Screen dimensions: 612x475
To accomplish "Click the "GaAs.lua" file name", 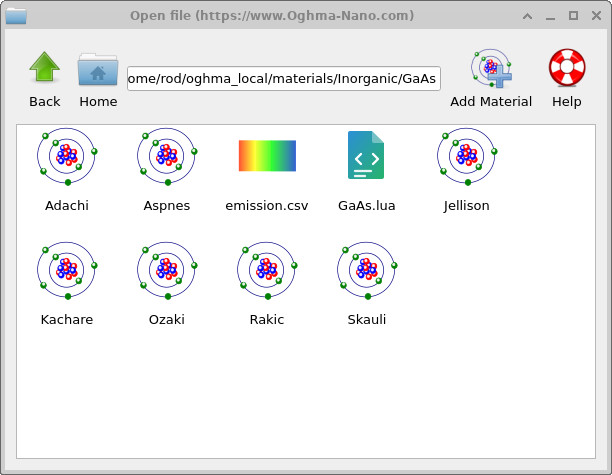I will tap(366, 205).
